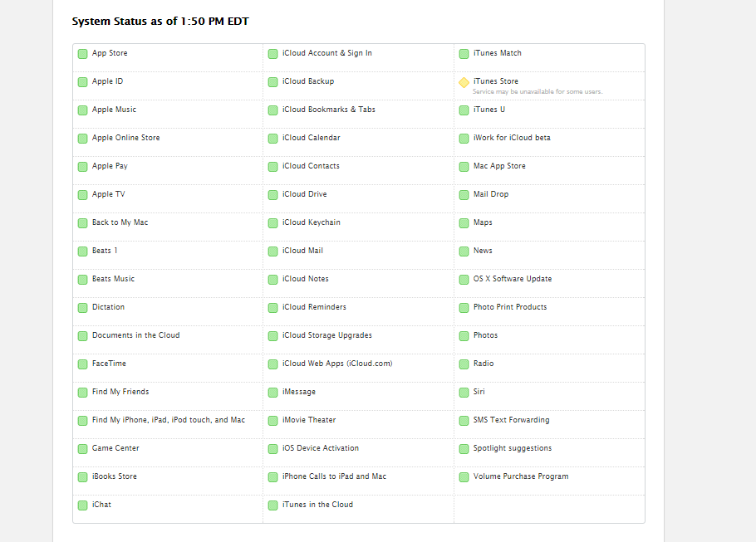
Task: Click 'iCloud Bookmarks & Tabs' entry
Action: pos(329,110)
